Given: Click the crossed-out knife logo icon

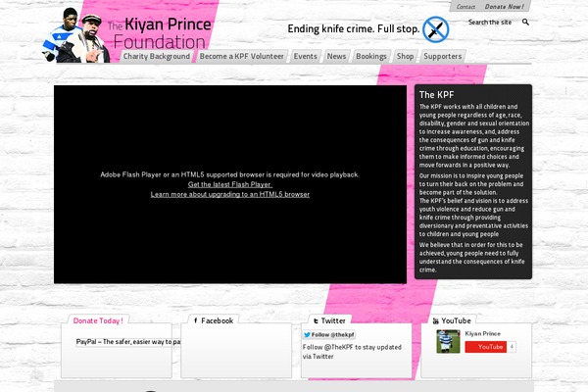Looking at the screenshot, I should click(x=436, y=29).
